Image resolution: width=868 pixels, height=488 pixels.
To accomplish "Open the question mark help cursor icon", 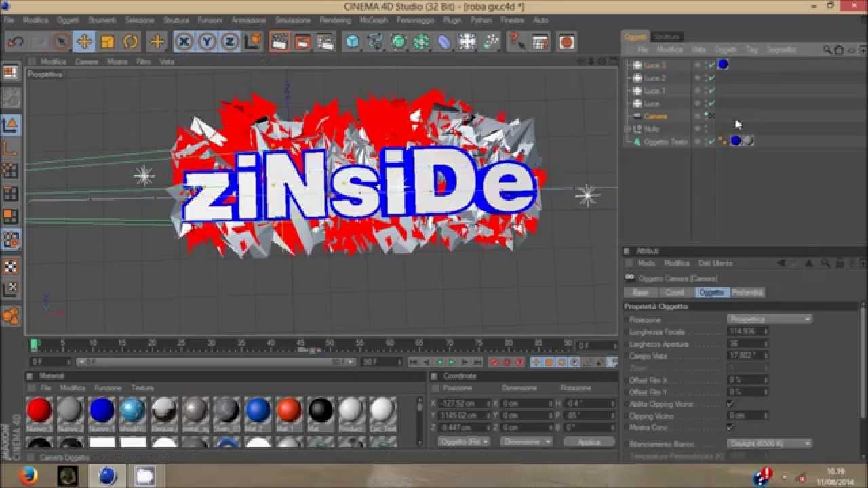I will point(517,42).
